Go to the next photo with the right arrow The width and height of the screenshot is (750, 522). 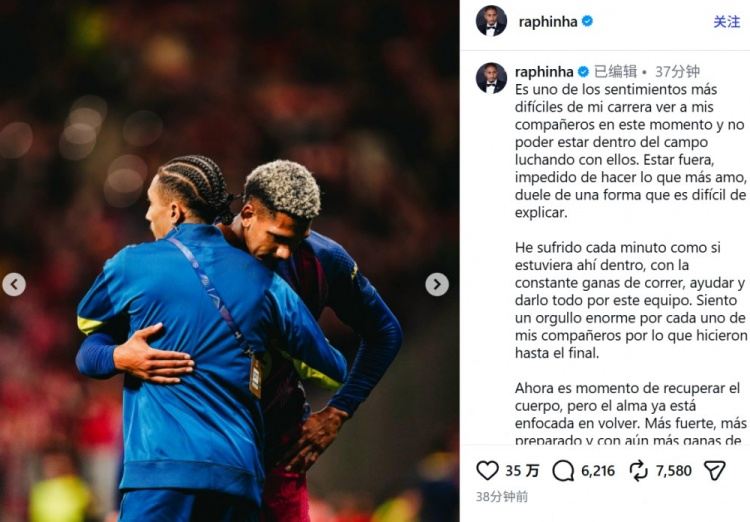point(437,285)
